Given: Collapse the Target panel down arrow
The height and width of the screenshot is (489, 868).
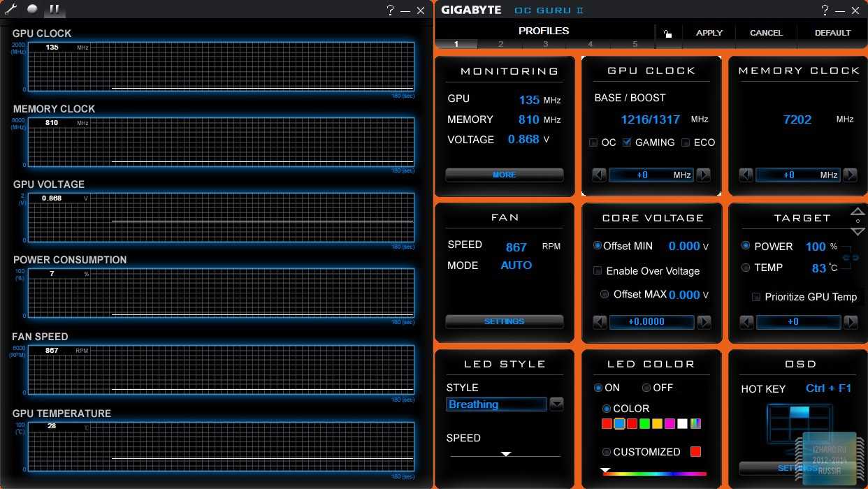Looking at the screenshot, I should [x=858, y=231].
